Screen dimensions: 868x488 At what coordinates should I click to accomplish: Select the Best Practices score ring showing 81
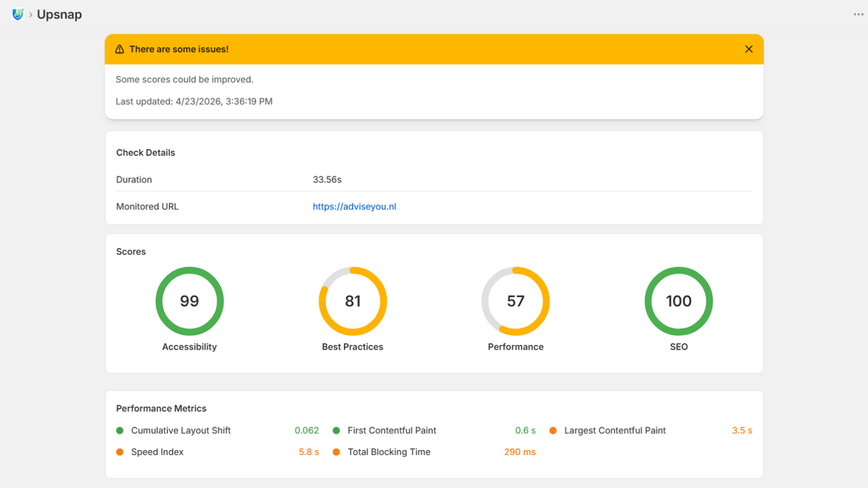click(353, 301)
